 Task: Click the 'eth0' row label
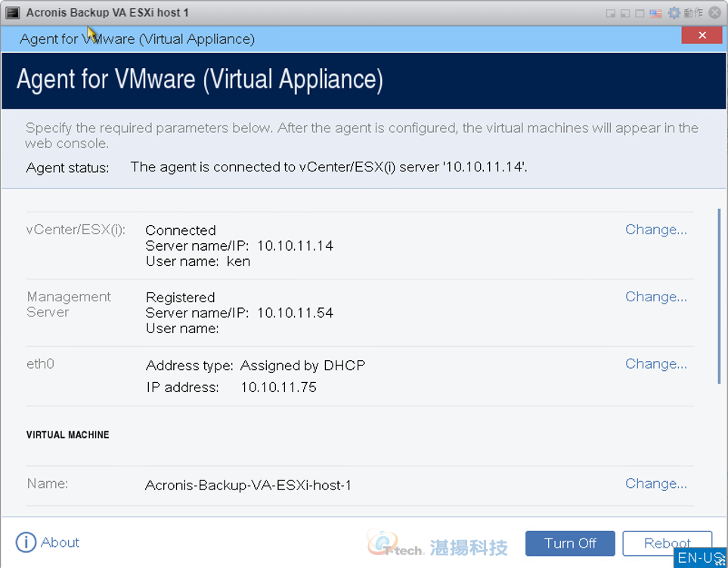point(40,364)
